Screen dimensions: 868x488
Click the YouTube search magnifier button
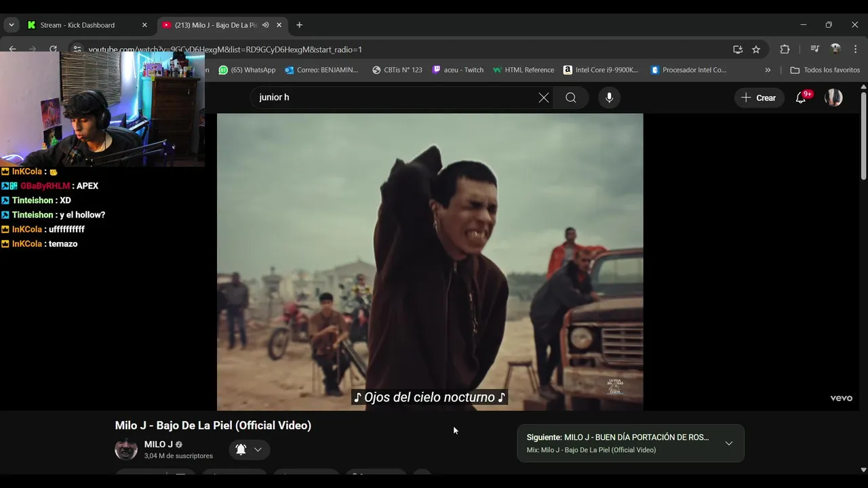tap(571, 98)
